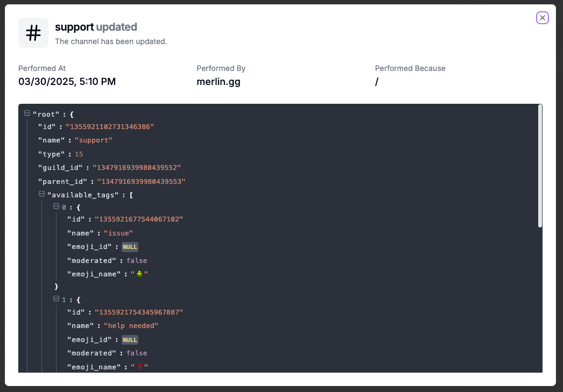The height and width of the screenshot is (392, 563).
Task: Select the first NULL emoji_id badge
Action: pyautogui.click(x=130, y=247)
